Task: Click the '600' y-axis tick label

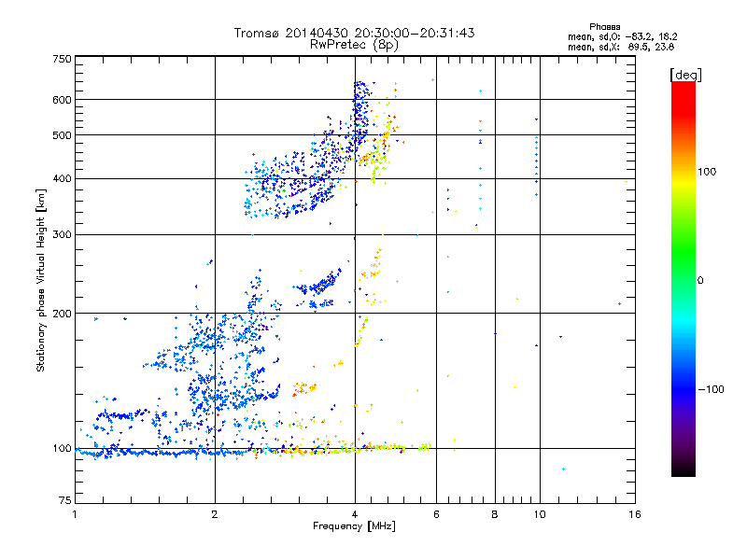Action: (x=62, y=100)
